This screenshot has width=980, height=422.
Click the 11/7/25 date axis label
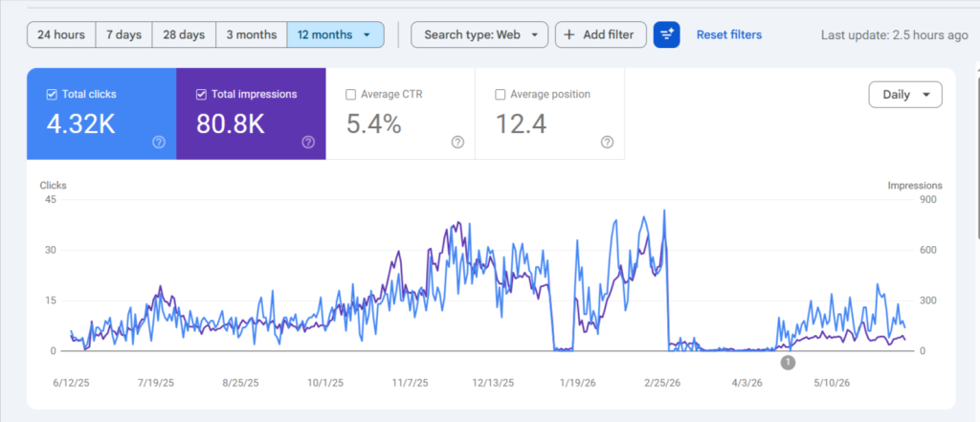(x=410, y=383)
